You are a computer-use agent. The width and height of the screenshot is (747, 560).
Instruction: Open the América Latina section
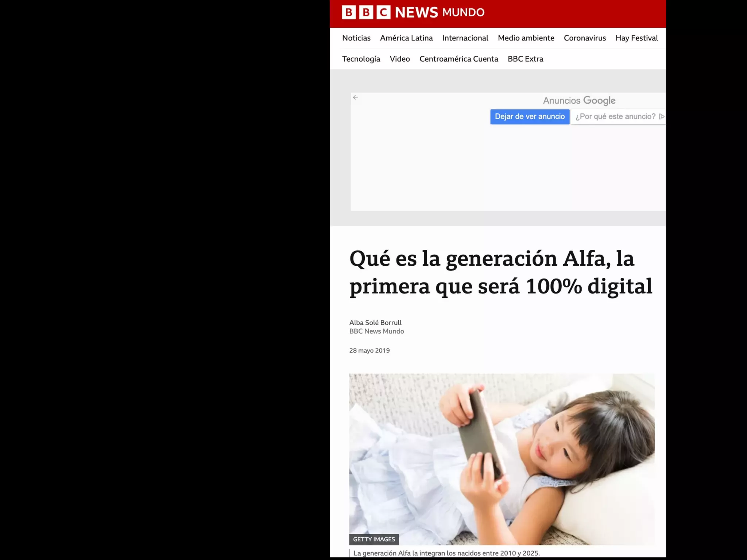click(406, 38)
